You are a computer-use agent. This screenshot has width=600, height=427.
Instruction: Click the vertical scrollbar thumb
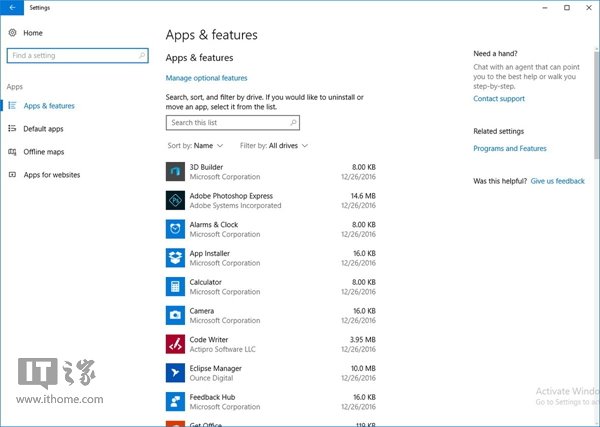tap(597, 104)
